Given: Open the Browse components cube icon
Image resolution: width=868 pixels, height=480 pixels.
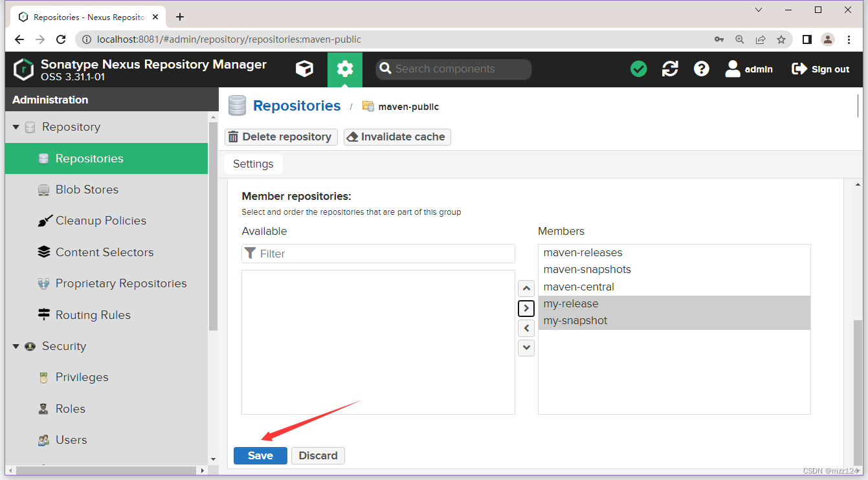Looking at the screenshot, I should pyautogui.click(x=304, y=69).
